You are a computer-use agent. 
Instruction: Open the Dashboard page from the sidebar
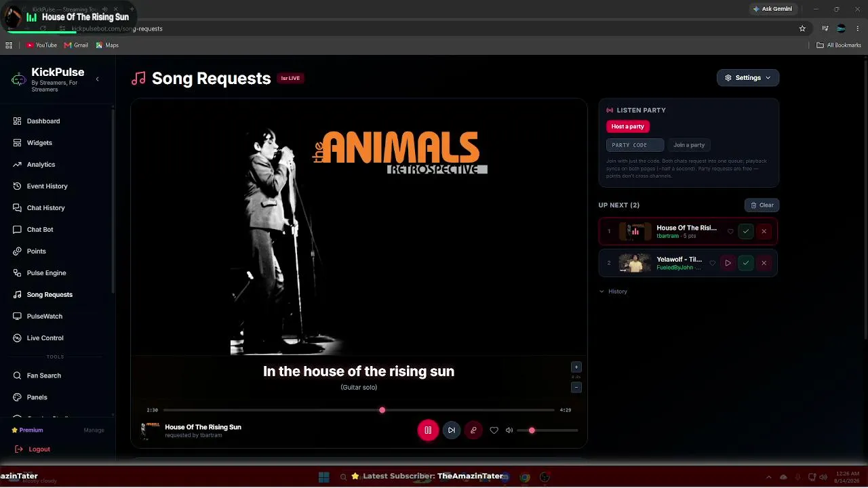(43, 121)
